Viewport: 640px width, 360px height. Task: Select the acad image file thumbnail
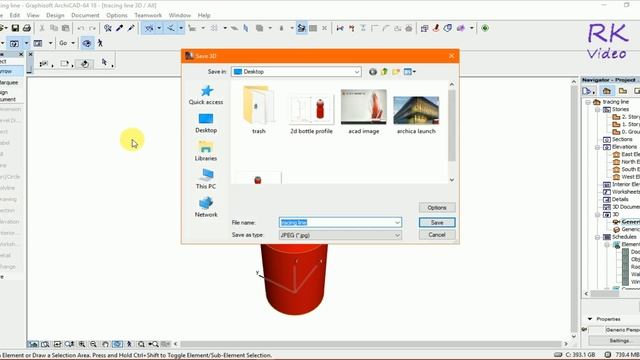[x=364, y=111]
